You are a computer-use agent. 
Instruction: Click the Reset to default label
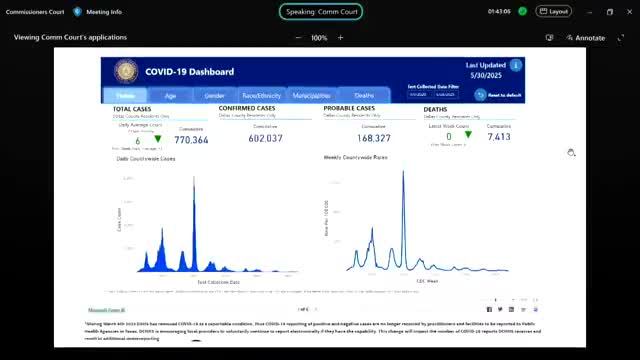[x=504, y=95]
